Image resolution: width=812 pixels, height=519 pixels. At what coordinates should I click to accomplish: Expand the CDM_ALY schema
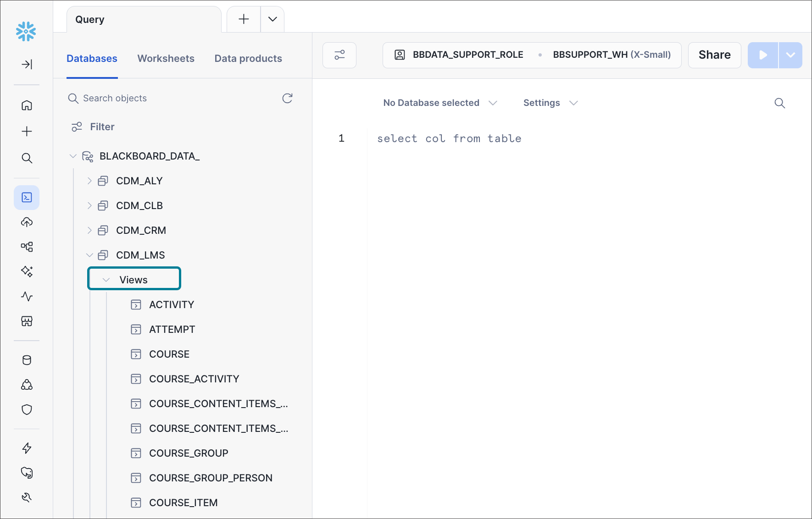(x=89, y=181)
